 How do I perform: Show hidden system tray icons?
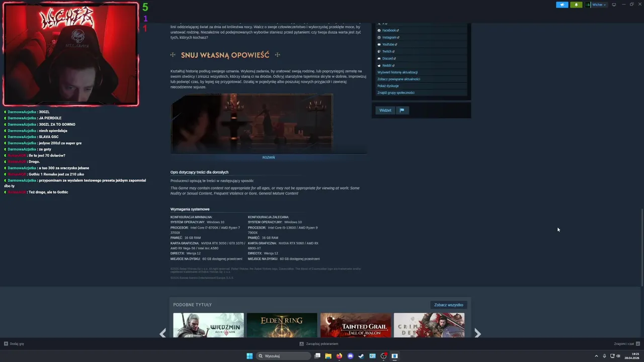point(597,356)
